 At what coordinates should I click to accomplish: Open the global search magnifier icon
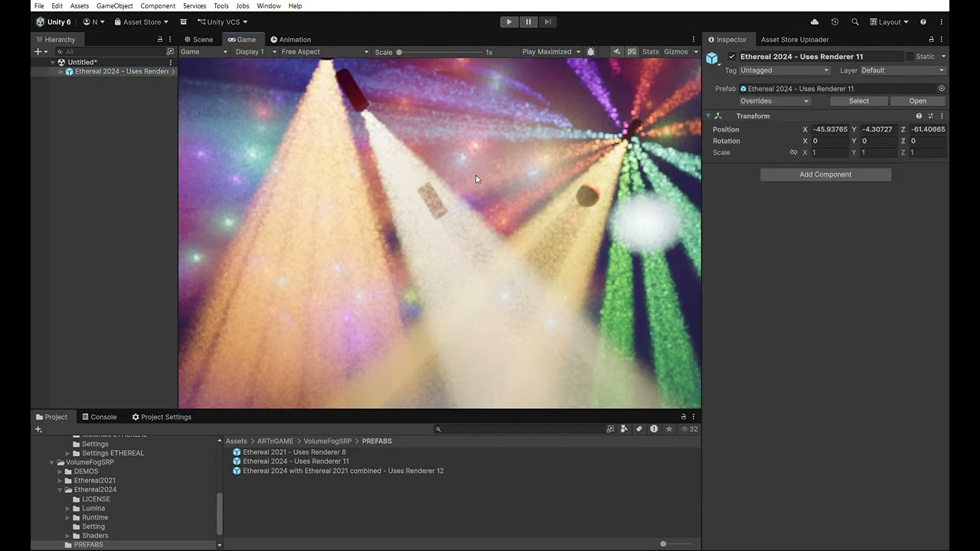(855, 22)
